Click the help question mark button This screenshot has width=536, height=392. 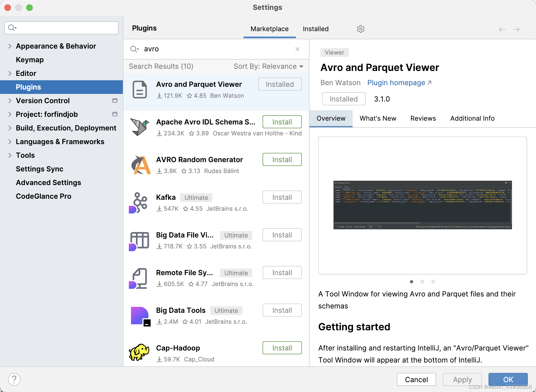14,379
